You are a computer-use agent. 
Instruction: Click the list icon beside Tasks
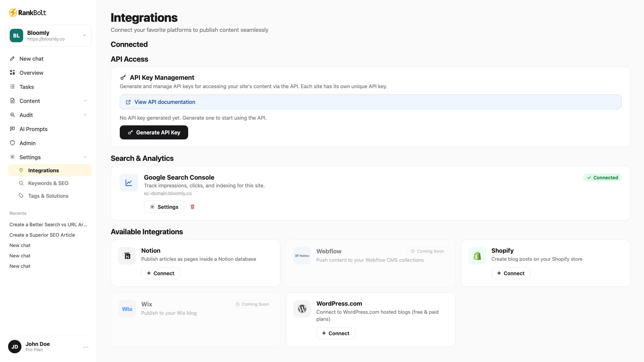12,87
